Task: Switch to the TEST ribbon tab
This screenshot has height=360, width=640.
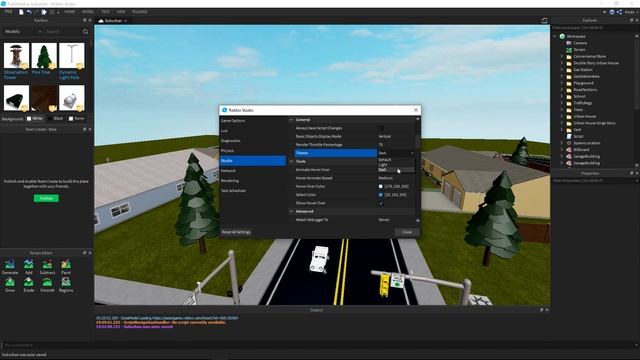Action: (x=105, y=12)
